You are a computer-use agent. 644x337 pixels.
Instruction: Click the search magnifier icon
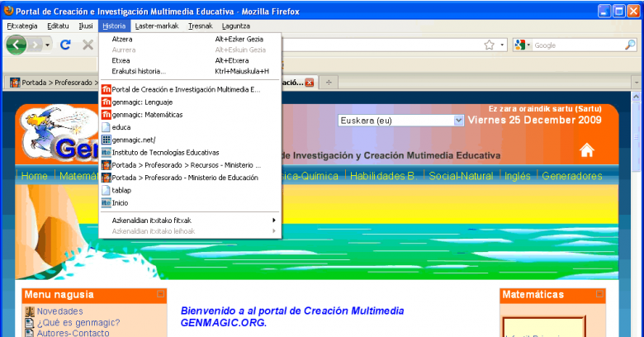tap(630, 45)
